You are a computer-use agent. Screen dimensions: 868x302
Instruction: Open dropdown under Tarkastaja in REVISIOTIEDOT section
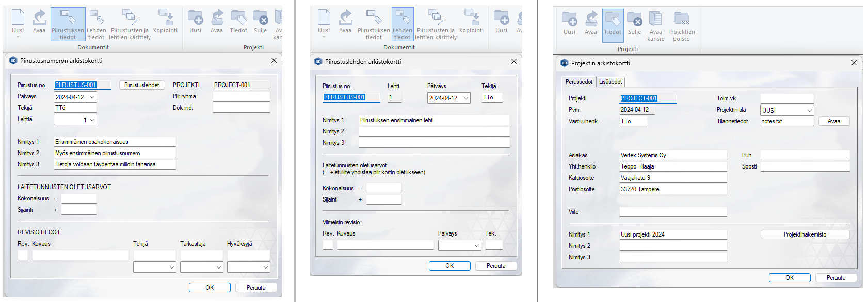[218, 267]
